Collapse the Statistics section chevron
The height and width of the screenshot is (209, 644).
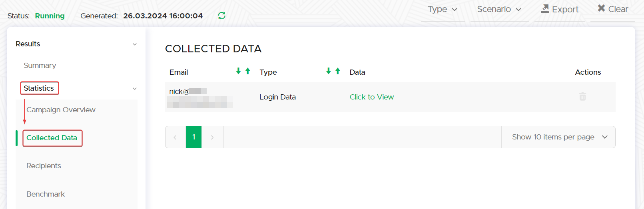[135, 89]
